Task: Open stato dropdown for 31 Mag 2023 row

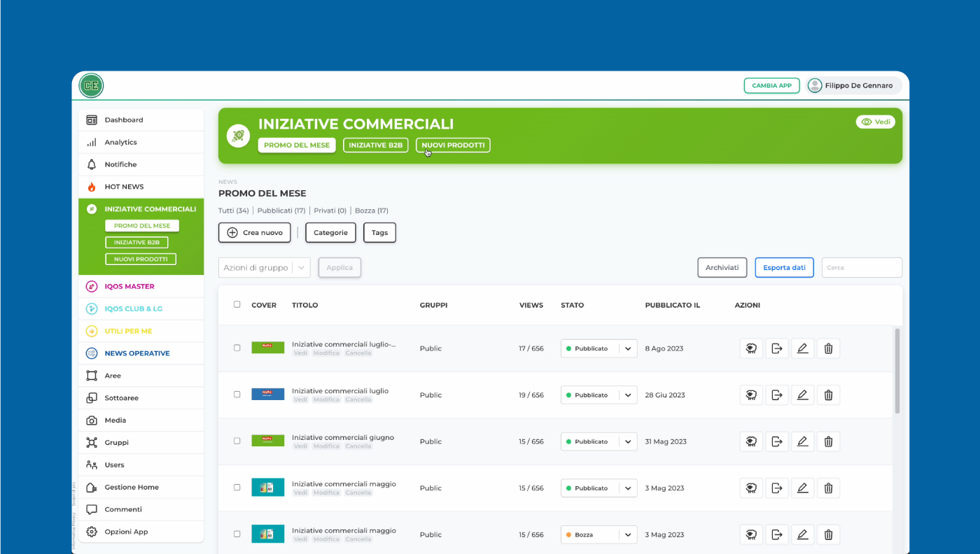Action: click(x=598, y=441)
